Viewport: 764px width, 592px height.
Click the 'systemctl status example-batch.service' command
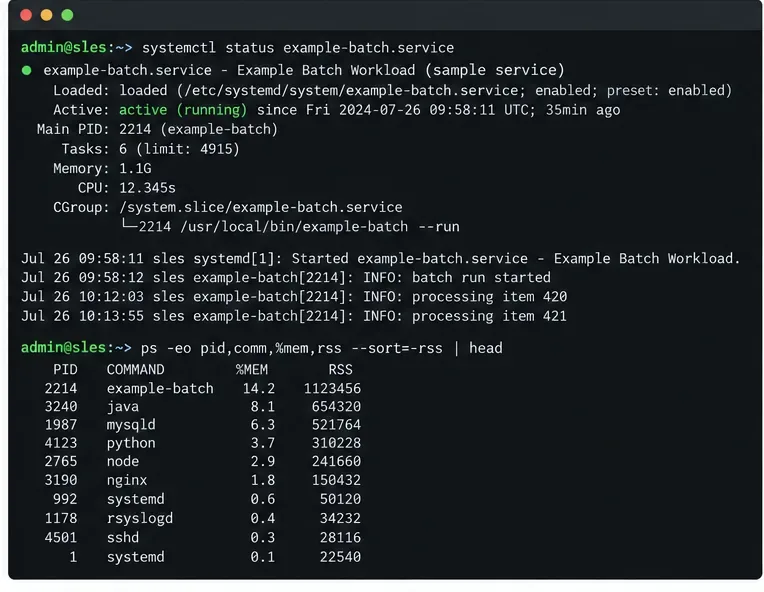click(x=298, y=48)
